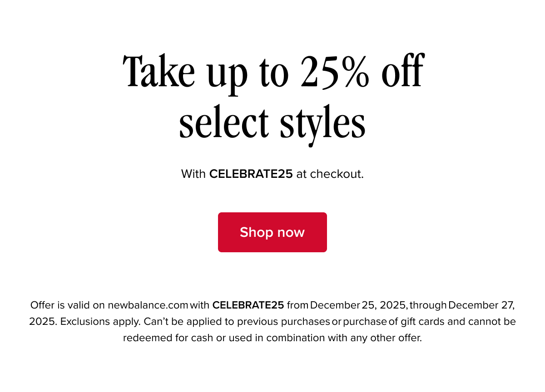This screenshot has height=392, width=545.
Task: Click the 'gift cards' phrase in the disclaimer
Action: pos(420,322)
